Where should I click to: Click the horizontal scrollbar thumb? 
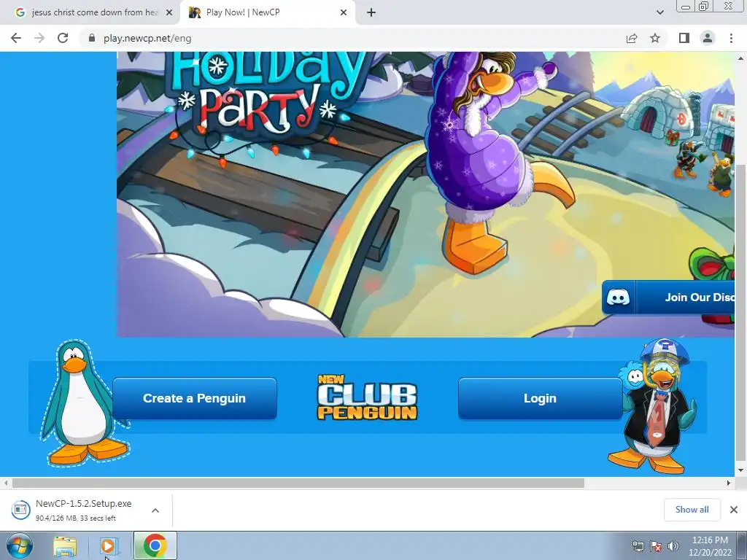(298, 483)
